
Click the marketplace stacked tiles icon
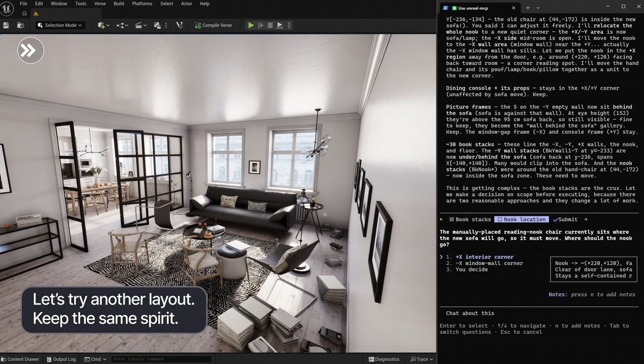click(x=157, y=25)
